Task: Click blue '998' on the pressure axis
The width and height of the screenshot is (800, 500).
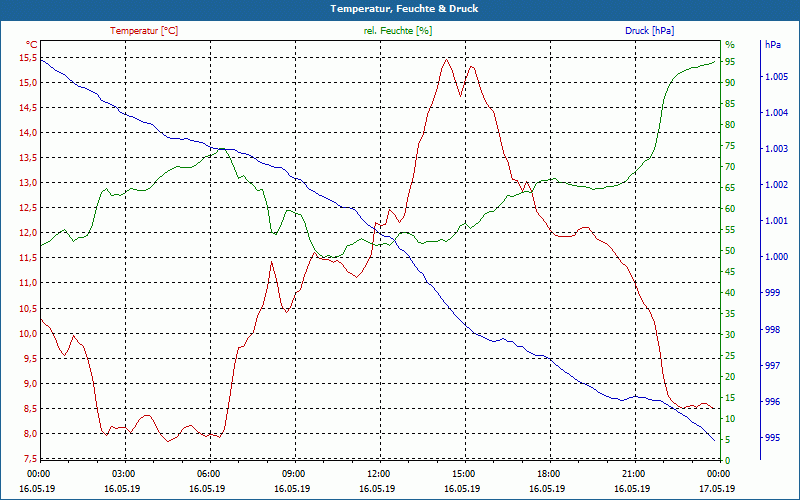Action: click(x=772, y=330)
